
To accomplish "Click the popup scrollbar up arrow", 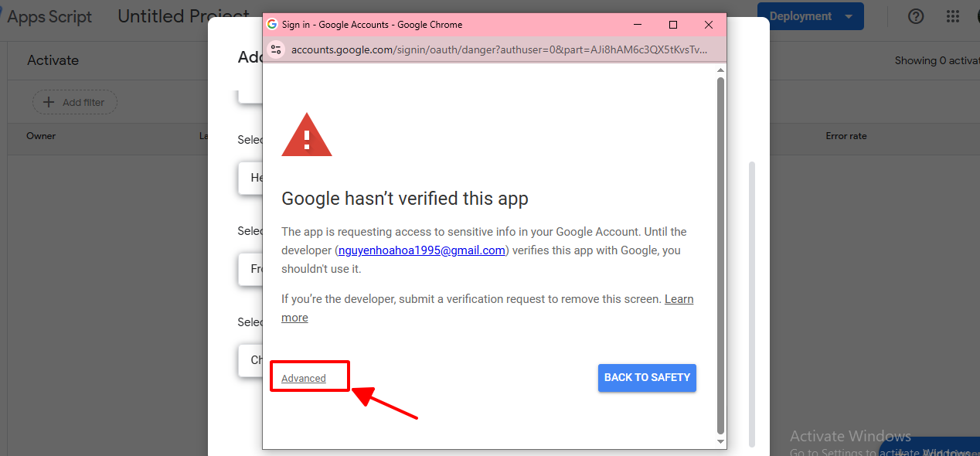I will (720, 71).
